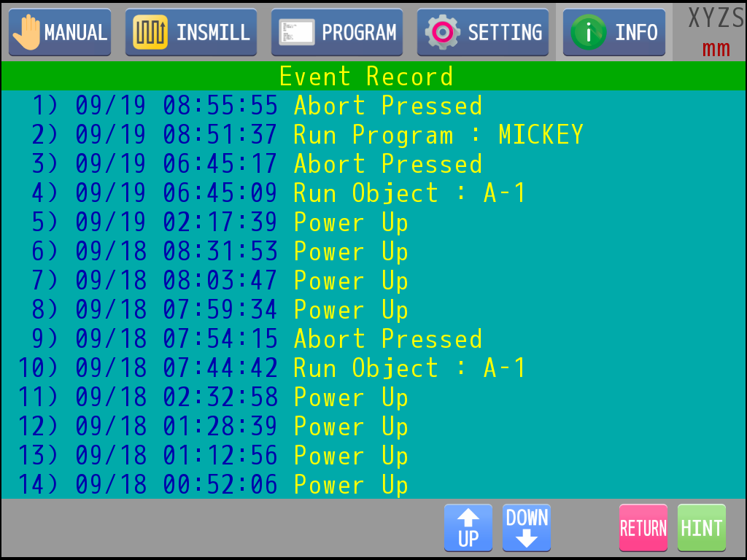Image resolution: width=747 pixels, height=560 pixels.
Task: Select event 1 Abort Pressed at 08:55:55
Action: 257,106
